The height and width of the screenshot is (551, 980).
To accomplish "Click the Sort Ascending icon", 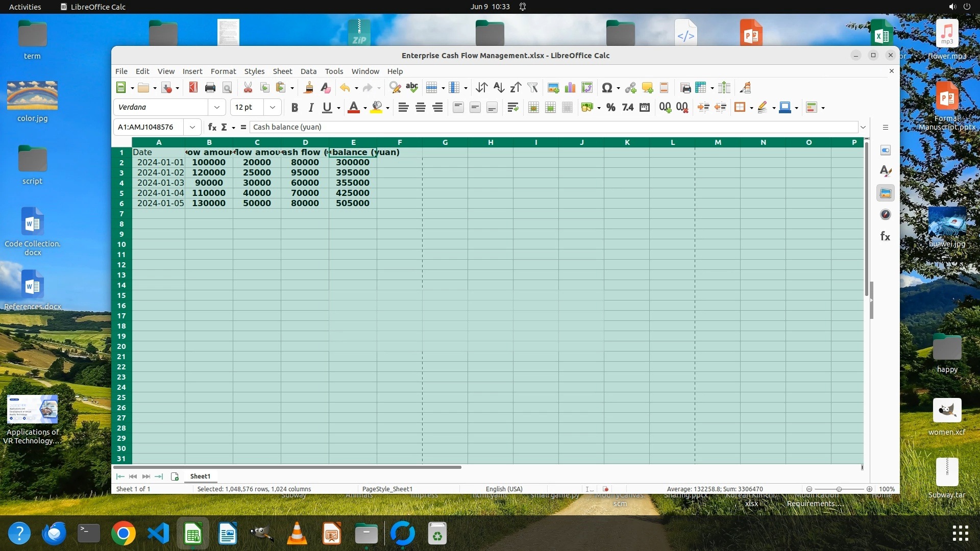I will (499, 88).
